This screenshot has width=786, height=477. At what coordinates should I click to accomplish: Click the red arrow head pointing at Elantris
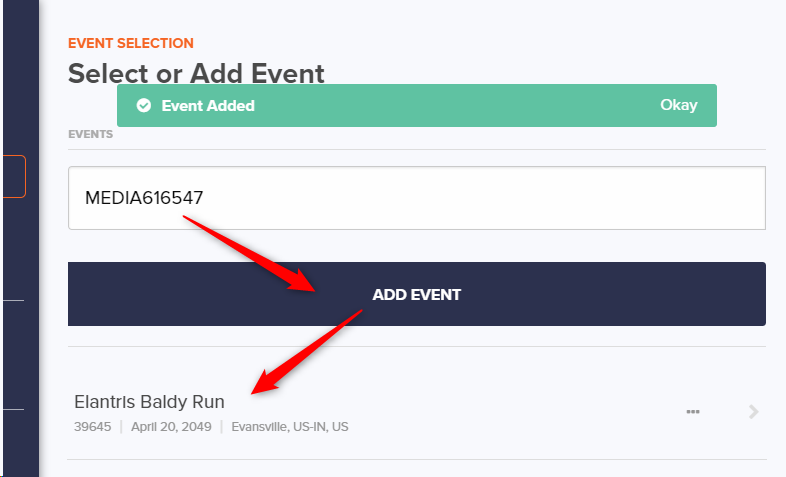262,383
